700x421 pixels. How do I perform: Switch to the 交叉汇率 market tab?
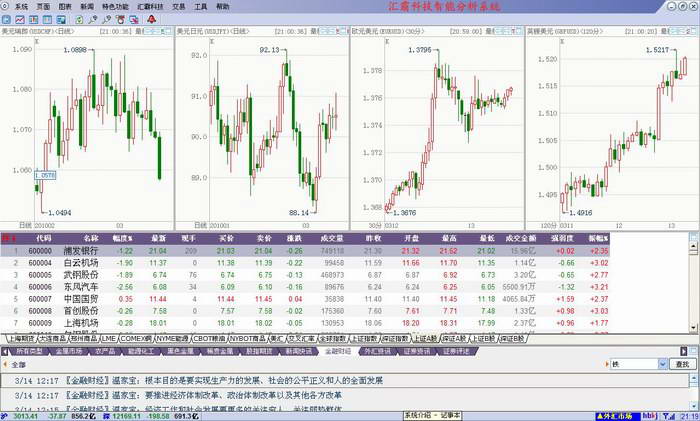click(302, 339)
